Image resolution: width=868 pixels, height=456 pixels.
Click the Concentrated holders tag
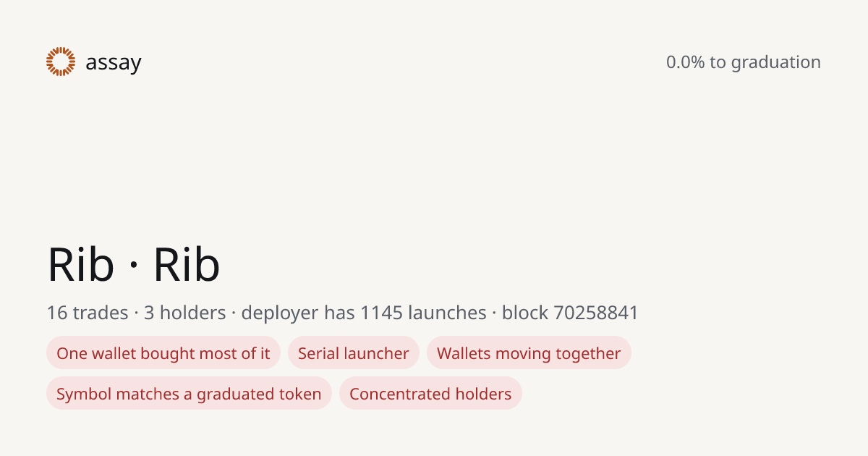pyautogui.click(x=430, y=394)
